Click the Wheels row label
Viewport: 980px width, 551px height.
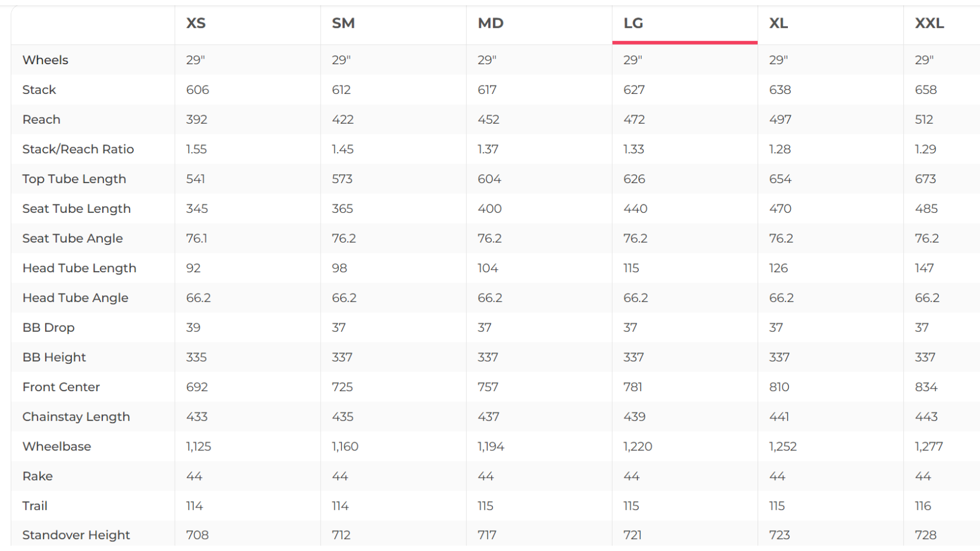(45, 60)
